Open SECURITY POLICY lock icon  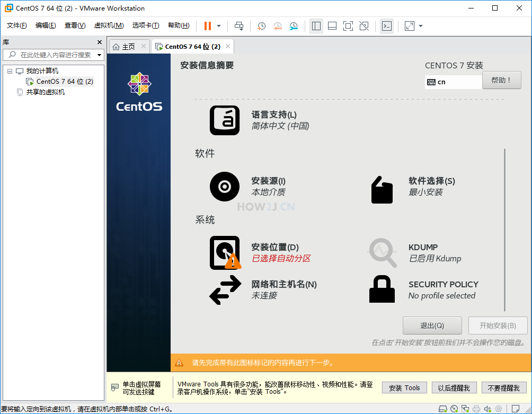382,289
